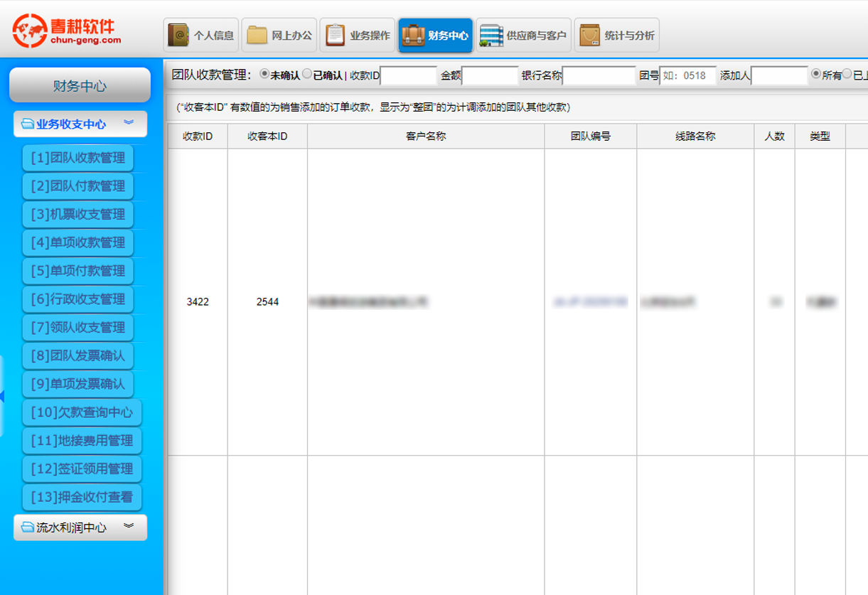The image size is (868, 595).
Task: Click the 银行名称 input field
Action: point(599,75)
